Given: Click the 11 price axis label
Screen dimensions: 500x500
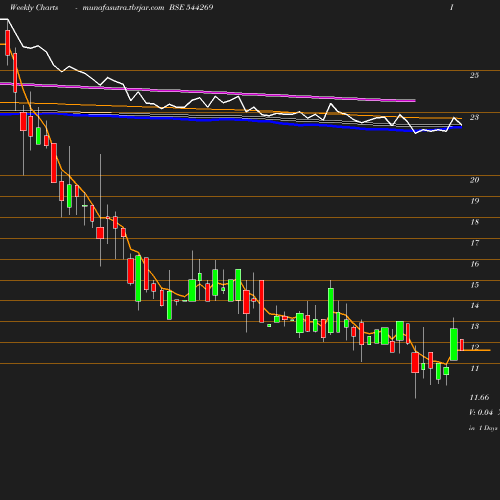Looking at the screenshot, I should (x=475, y=368).
